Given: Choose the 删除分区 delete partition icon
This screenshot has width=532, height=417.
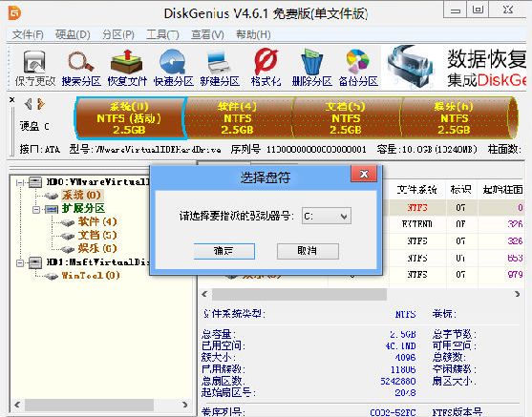Looking at the screenshot, I should tap(311, 68).
